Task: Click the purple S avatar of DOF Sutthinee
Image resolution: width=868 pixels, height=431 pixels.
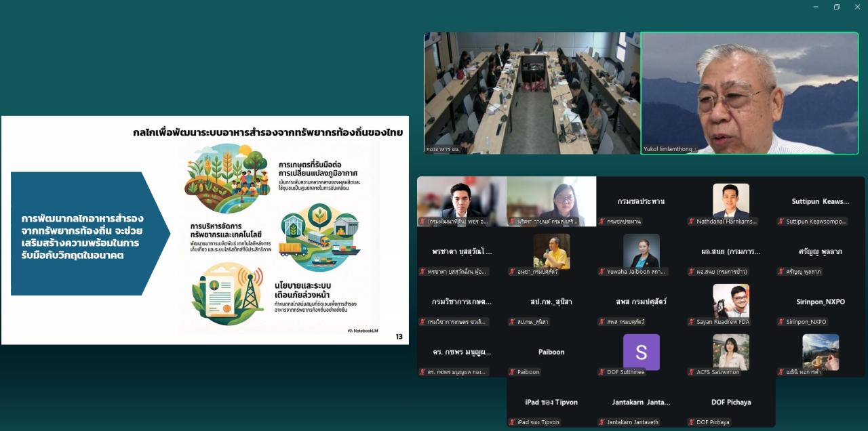Action: (x=641, y=352)
